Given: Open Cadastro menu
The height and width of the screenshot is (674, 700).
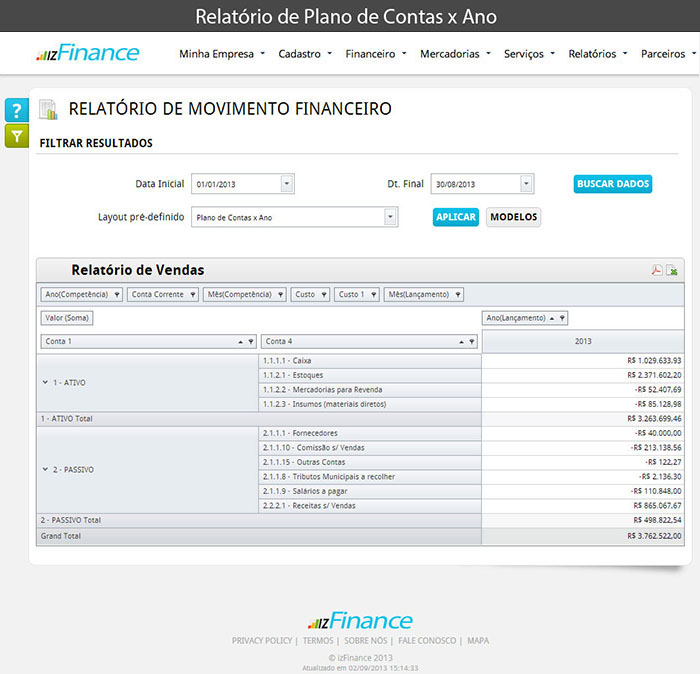Looking at the screenshot, I should coord(305,54).
